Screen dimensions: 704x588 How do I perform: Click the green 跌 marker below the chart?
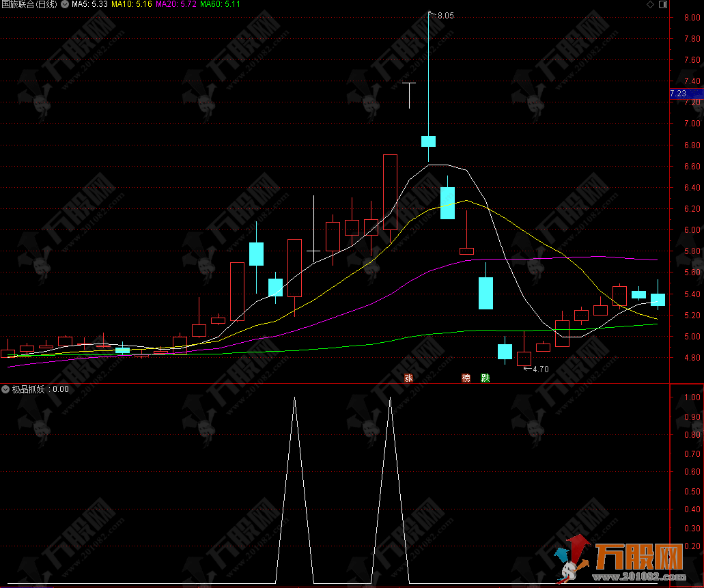(485, 378)
